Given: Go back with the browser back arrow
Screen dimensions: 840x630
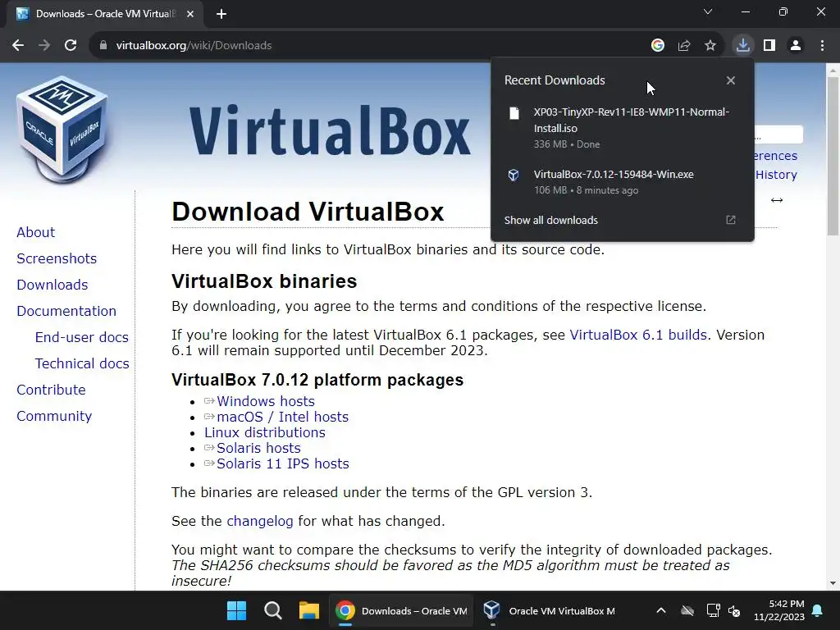Looking at the screenshot, I should [18, 46].
